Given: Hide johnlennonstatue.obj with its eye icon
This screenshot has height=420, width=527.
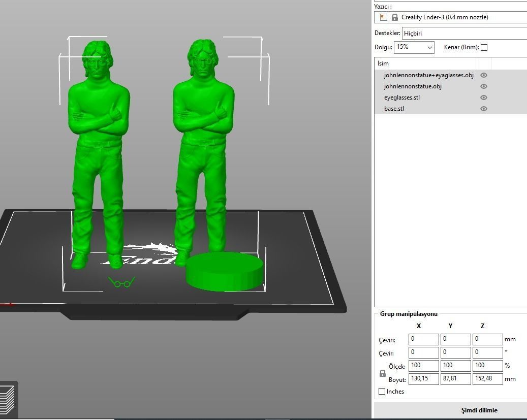Looking at the screenshot, I should click(x=484, y=86).
